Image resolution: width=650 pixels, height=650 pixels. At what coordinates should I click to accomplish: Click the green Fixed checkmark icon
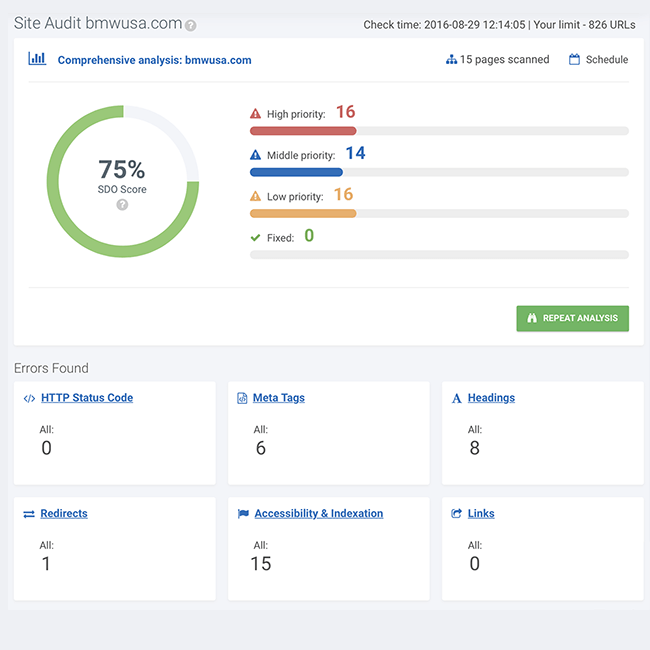click(x=255, y=238)
